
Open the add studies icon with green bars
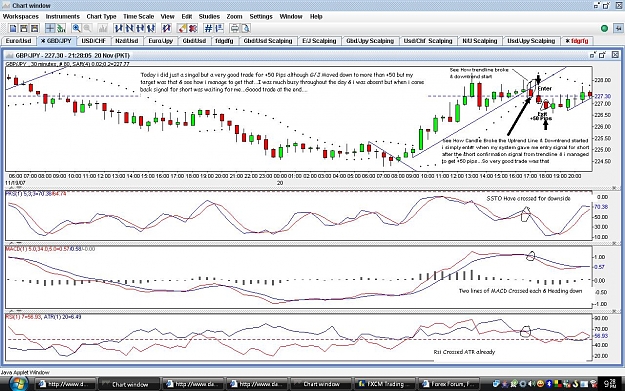pyautogui.click(x=61, y=28)
